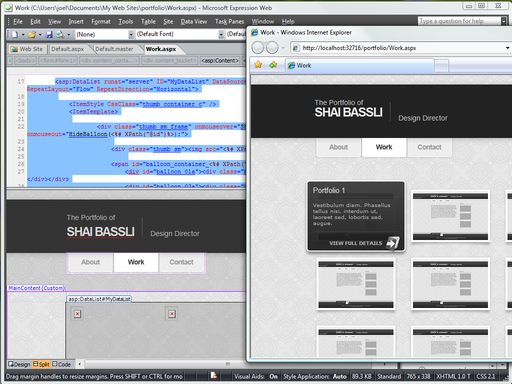Image resolution: width=512 pixels, height=384 pixels.
Task: Open the Insert menu
Action: [76, 22]
